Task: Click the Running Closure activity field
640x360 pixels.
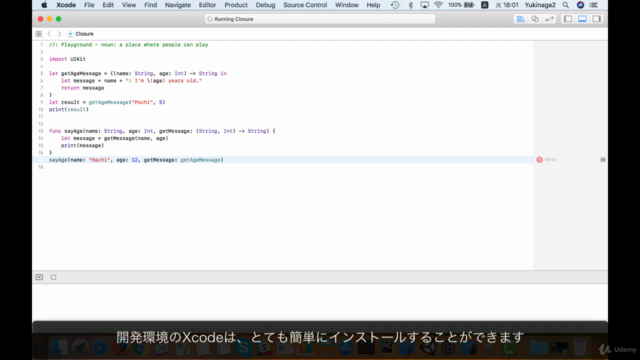Action: [320, 19]
